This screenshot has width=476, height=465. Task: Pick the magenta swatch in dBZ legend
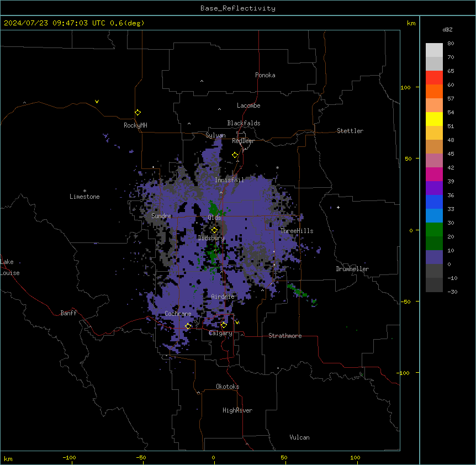(x=434, y=174)
